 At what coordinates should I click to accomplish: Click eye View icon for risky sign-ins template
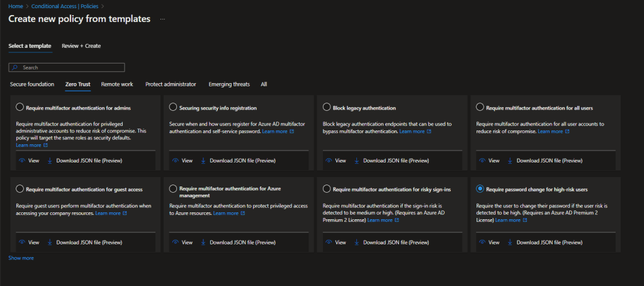328,242
